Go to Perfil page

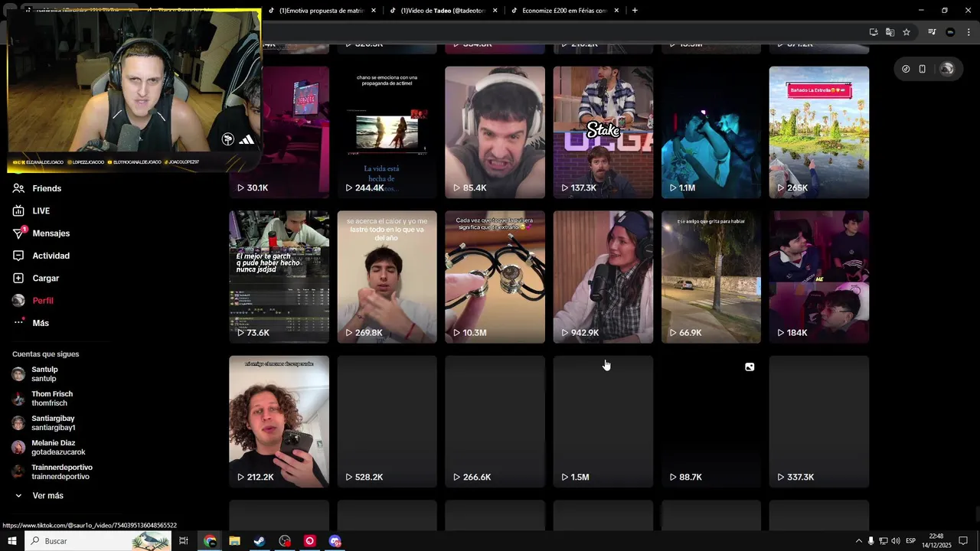33,301
